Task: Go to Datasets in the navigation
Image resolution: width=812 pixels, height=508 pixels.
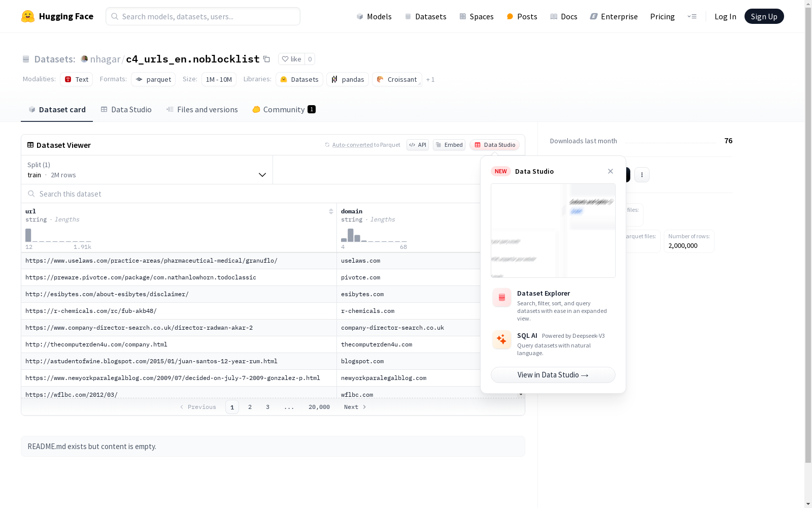Action: (425, 16)
